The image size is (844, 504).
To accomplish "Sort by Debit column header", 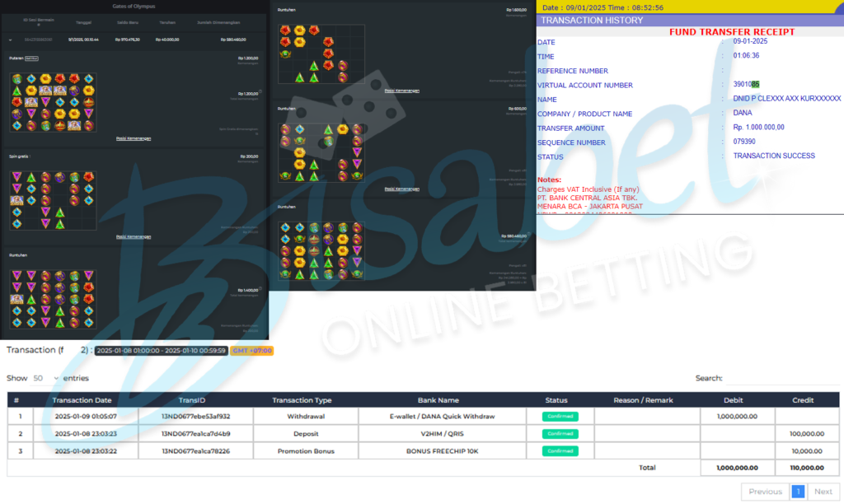I will click(733, 400).
